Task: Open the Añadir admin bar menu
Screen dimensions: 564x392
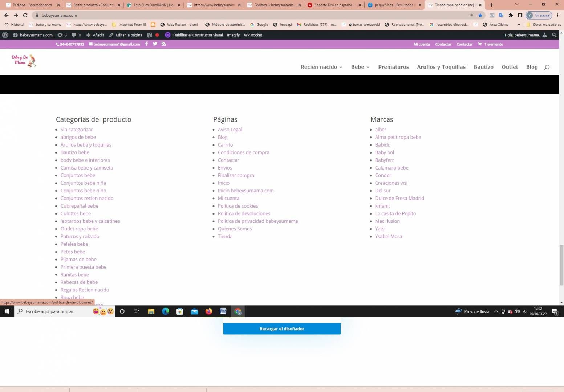Action: (x=95, y=35)
